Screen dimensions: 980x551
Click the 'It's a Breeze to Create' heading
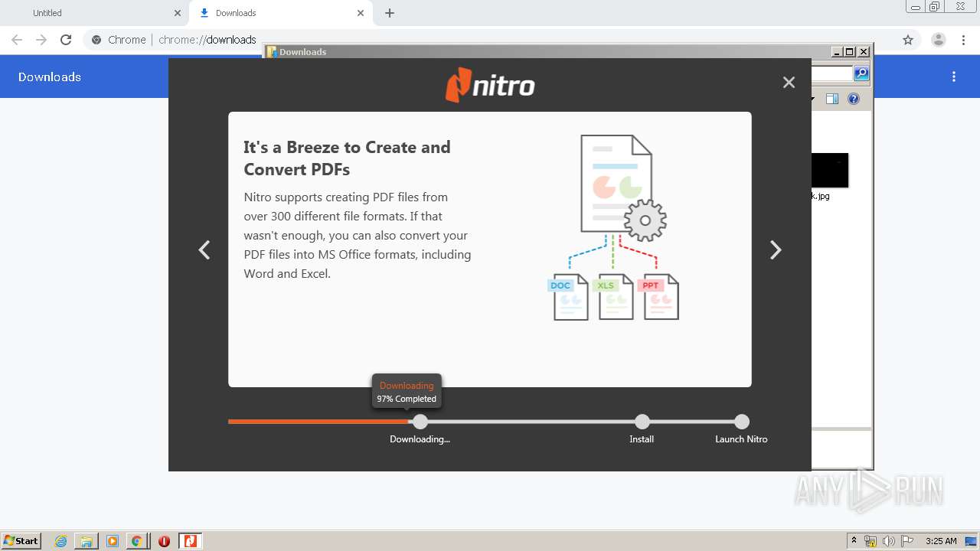point(347,158)
